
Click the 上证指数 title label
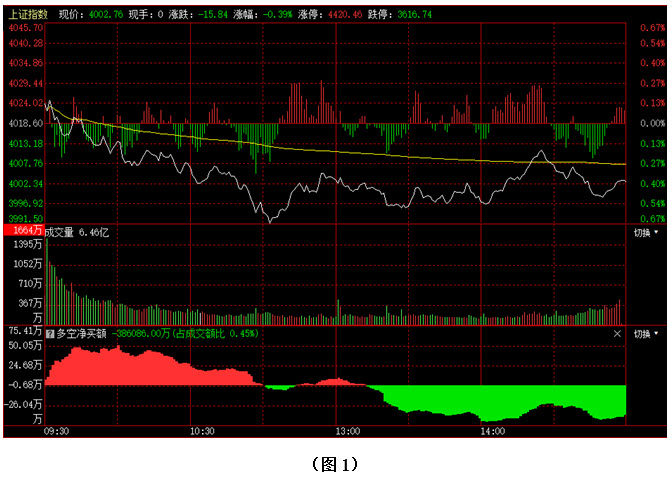click(27, 15)
